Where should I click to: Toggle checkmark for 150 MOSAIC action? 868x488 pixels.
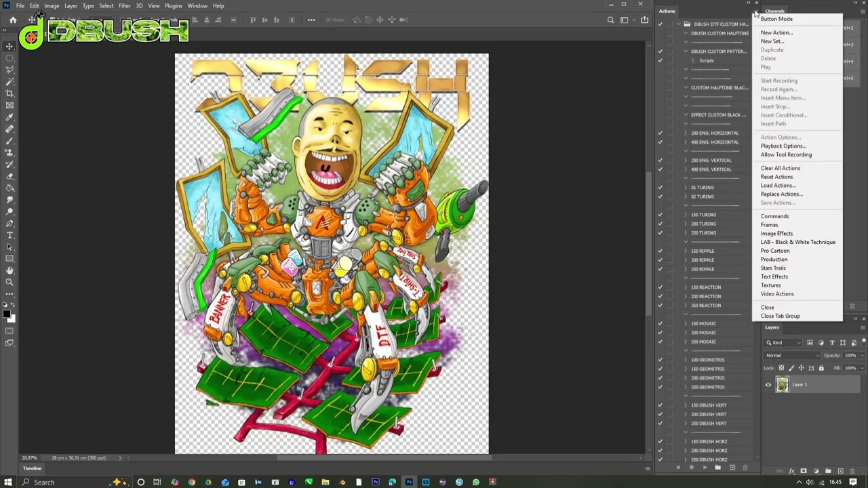(x=660, y=323)
